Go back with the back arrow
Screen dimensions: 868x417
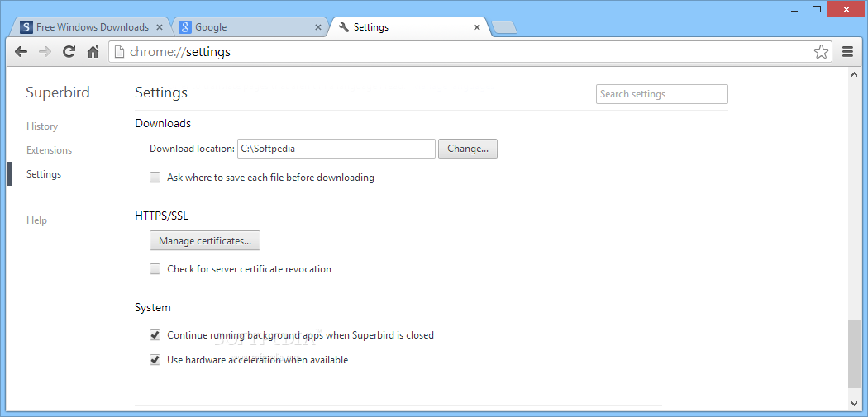[x=21, y=52]
